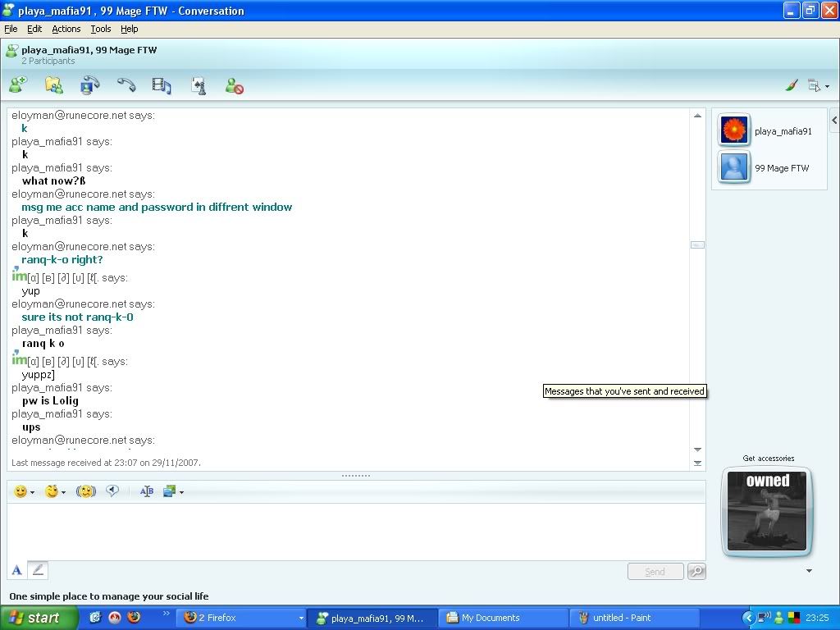Viewport: 840px width, 630px height.
Task: Switch to text typing mode with A tab
Action: coord(16,569)
